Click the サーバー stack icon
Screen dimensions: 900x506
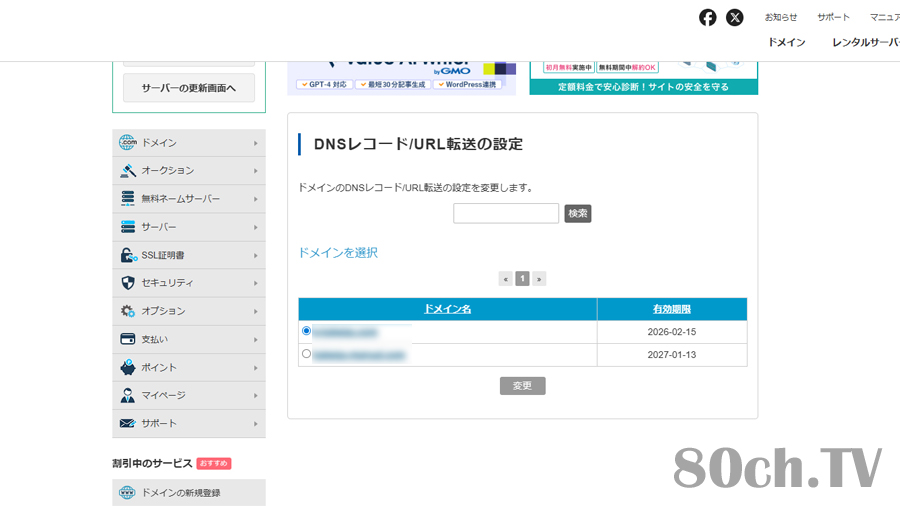[127, 227]
